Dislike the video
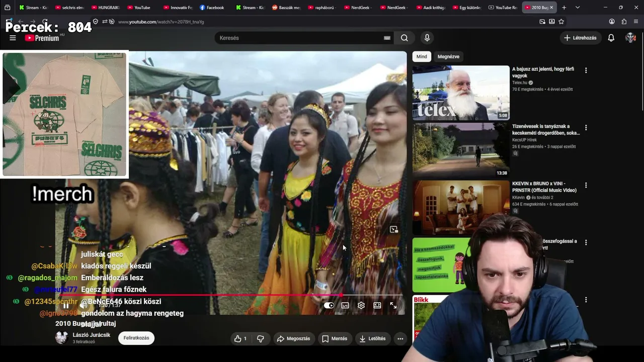 260,338
